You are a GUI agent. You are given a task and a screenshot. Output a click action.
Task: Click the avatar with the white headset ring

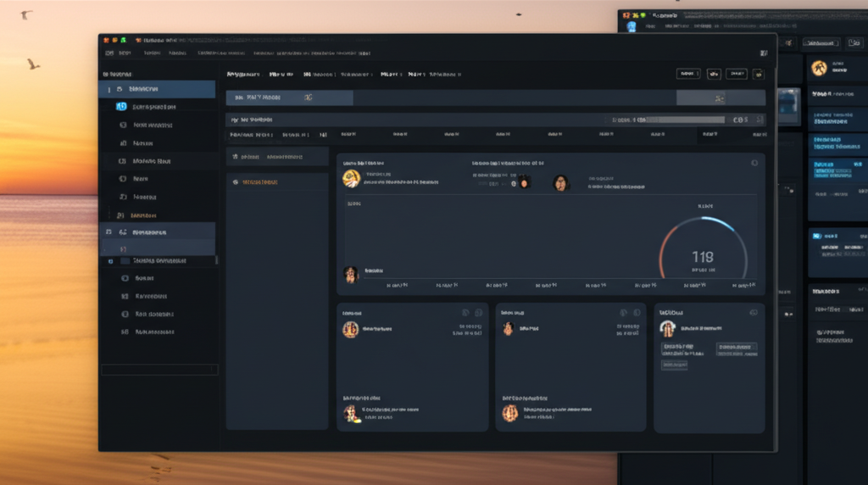click(x=668, y=329)
